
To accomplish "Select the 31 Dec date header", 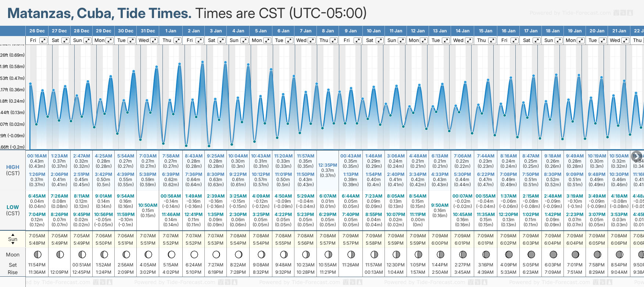I will 148,31.
